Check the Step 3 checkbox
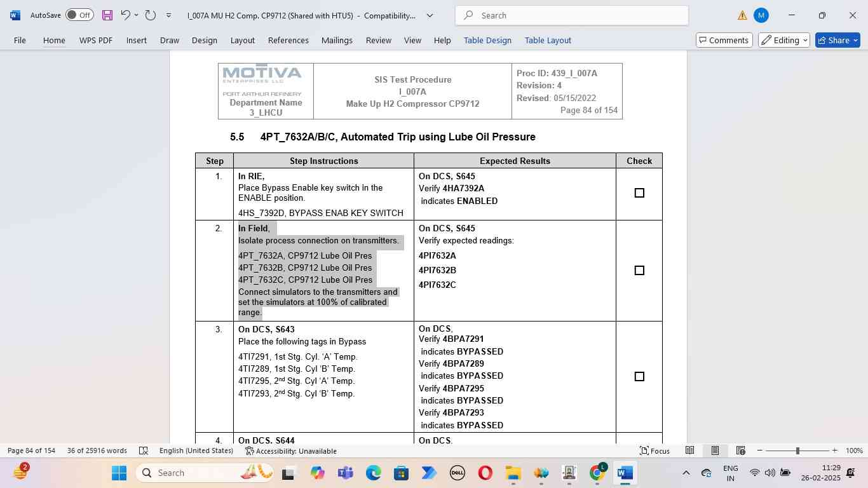The width and height of the screenshot is (868, 488). point(639,377)
